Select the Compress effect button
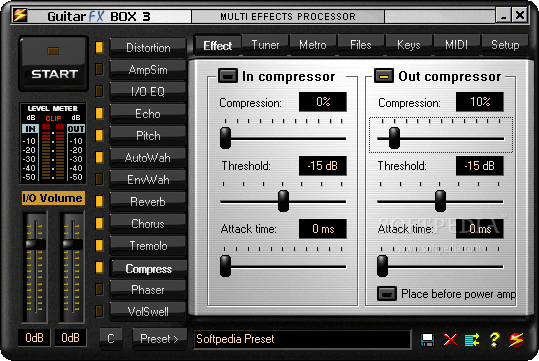This screenshot has width=539, height=361. tap(148, 268)
